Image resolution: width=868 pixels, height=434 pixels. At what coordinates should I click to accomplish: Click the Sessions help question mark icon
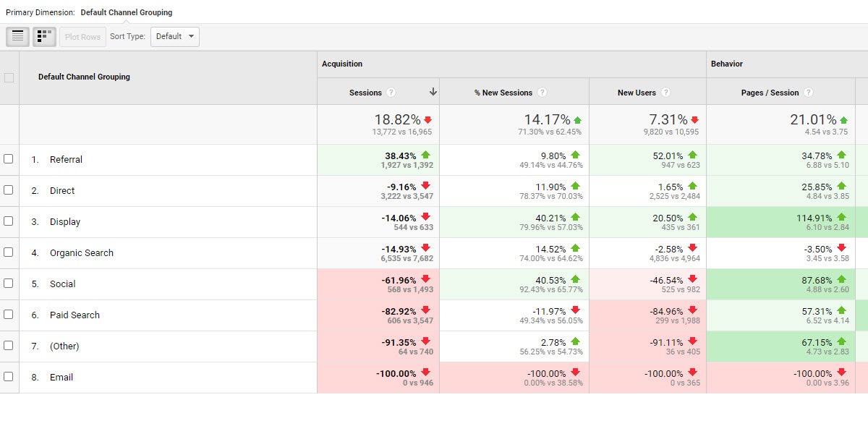point(391,93)
